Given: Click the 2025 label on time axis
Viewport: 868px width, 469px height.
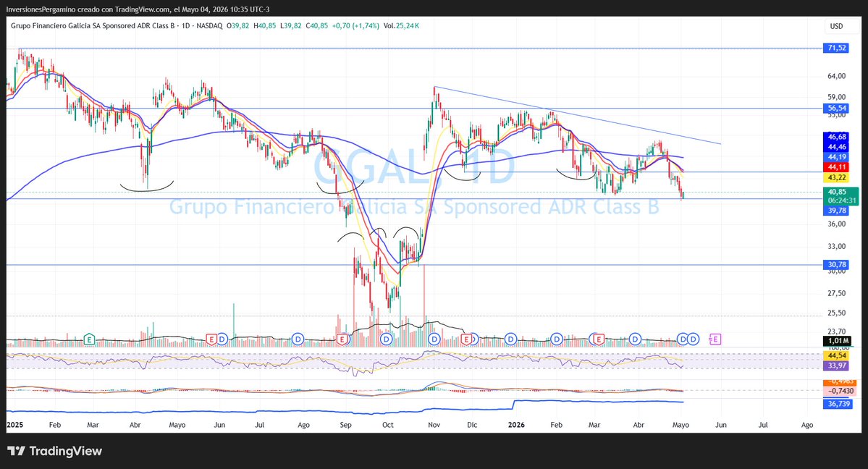Looking at the screenshot, I should [x=15, y=426].
